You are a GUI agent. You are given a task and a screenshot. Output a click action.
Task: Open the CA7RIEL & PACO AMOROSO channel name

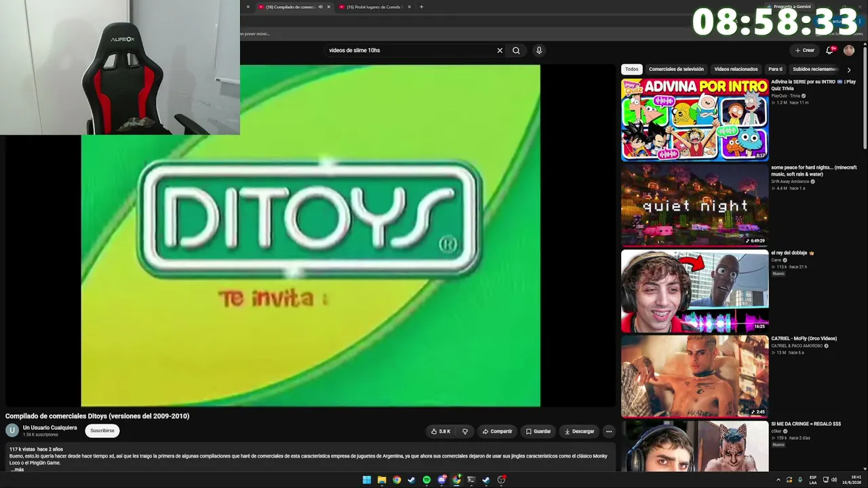coord(797,346)
